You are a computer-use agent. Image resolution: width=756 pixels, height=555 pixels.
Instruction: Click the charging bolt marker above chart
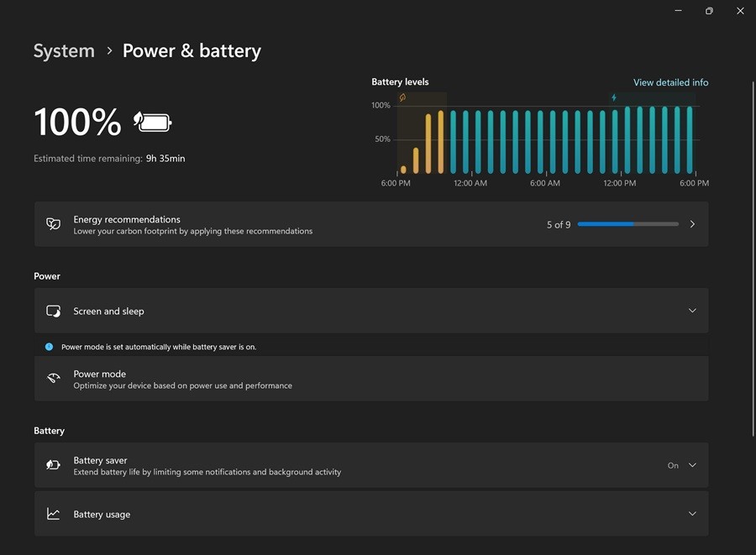tap(614, 97)
